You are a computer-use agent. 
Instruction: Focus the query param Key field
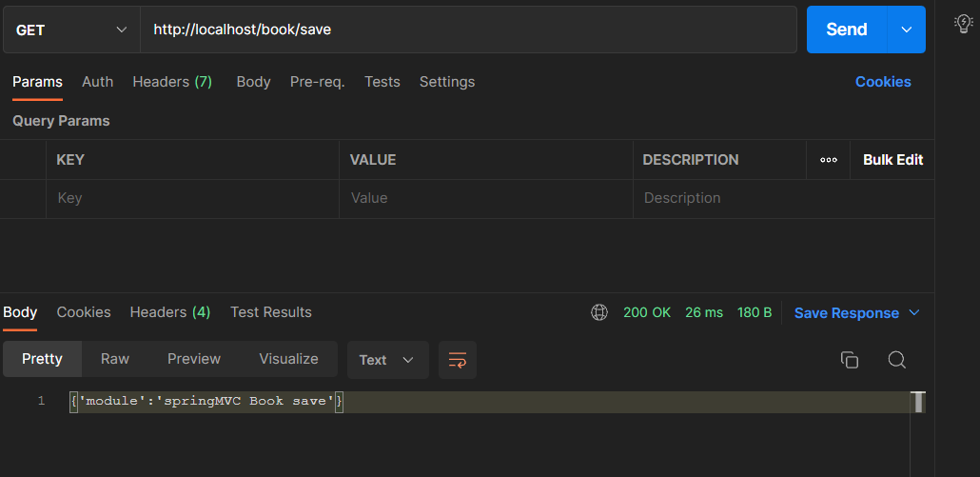[192, 199]
